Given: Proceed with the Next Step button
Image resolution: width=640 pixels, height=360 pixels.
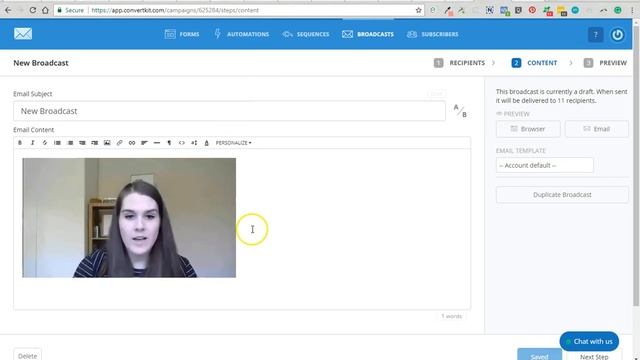Looking at the screenshot, I should click(594, 356).
